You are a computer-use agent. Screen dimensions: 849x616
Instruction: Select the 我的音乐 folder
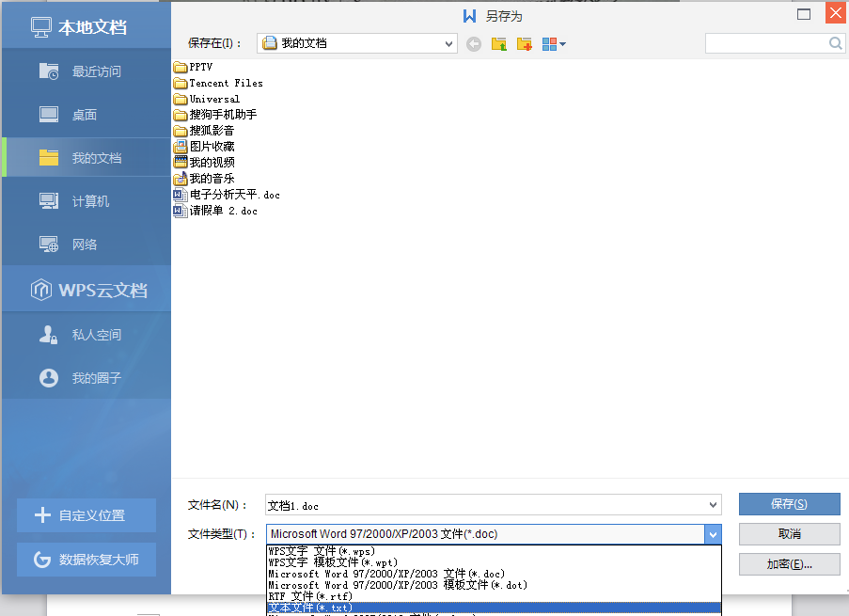204,179
